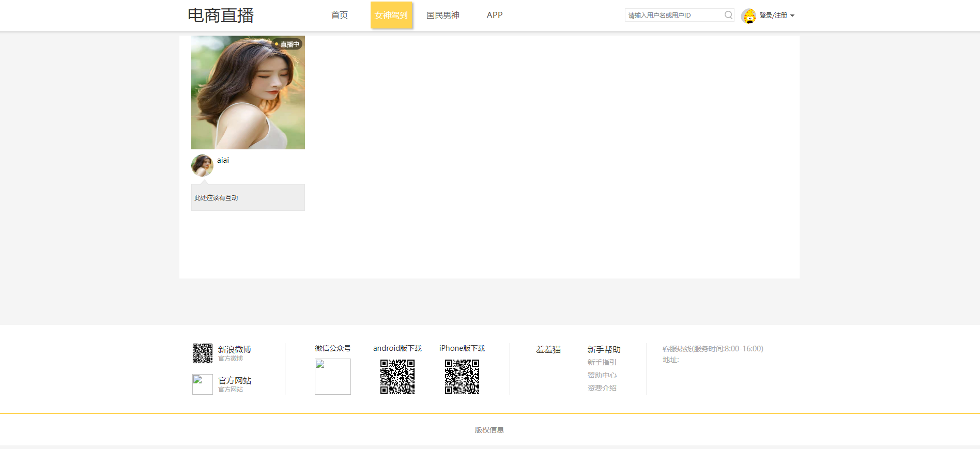Go to the 国民男神 tab
Screen dimensions: 980x449
click(443, 16)
